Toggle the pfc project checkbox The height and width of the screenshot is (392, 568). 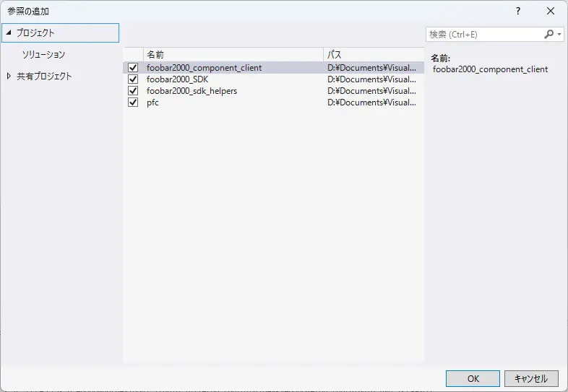point(133,103)
